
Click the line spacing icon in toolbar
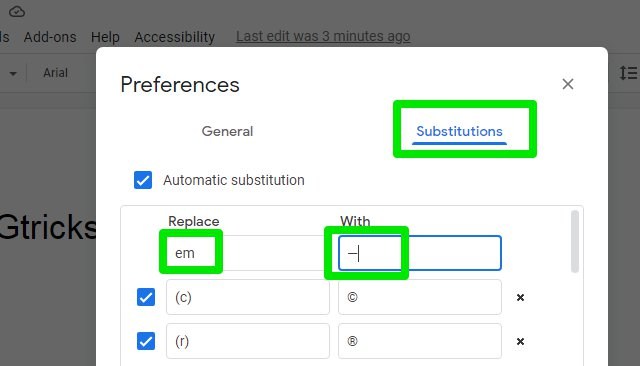pyautogui.click(x=628, y=73)
